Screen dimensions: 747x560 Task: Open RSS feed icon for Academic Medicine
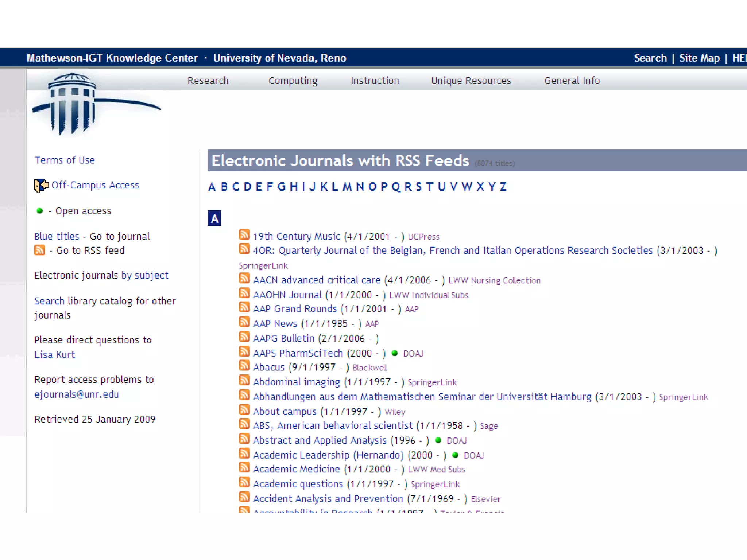244,467
